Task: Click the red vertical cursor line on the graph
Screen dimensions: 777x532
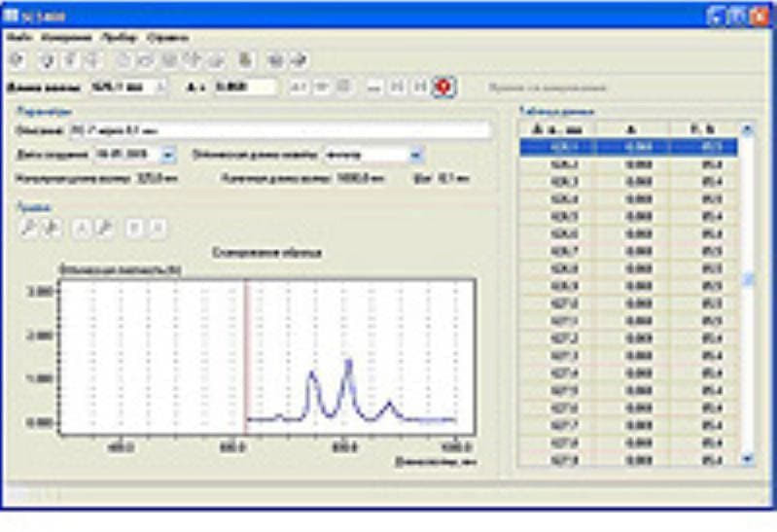Action: coord(245,357)
